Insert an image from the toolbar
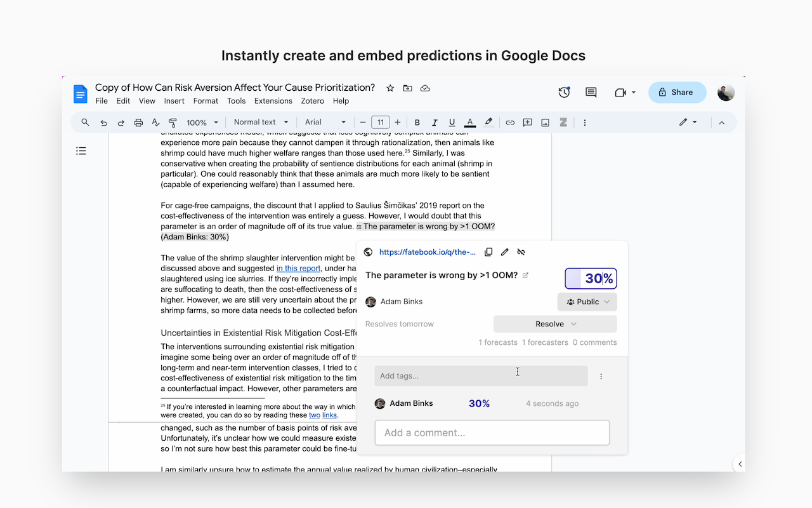 [545, 122]
